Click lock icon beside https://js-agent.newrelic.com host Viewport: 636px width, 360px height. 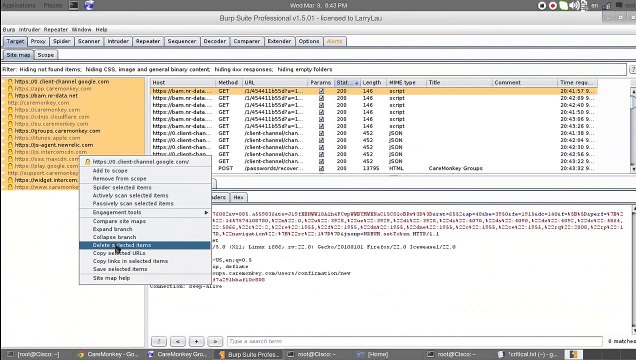pyautogui.click(x=11, y=145)
